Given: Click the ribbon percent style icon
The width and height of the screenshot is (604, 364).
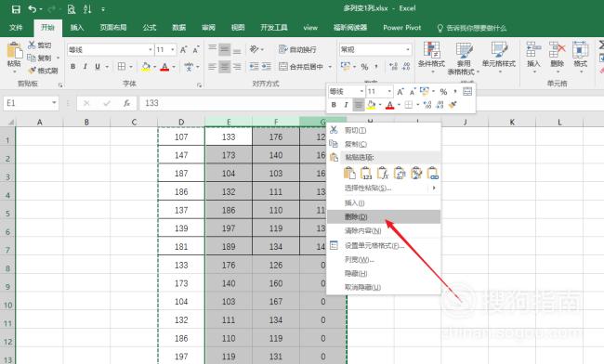Looking at the screenshot, I should (364, 67).
